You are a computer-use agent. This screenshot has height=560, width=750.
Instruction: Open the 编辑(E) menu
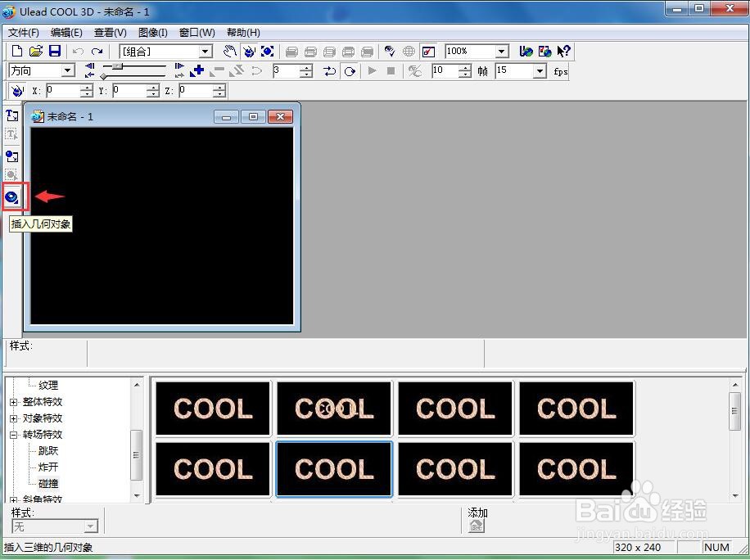click(x=66, y=33)
